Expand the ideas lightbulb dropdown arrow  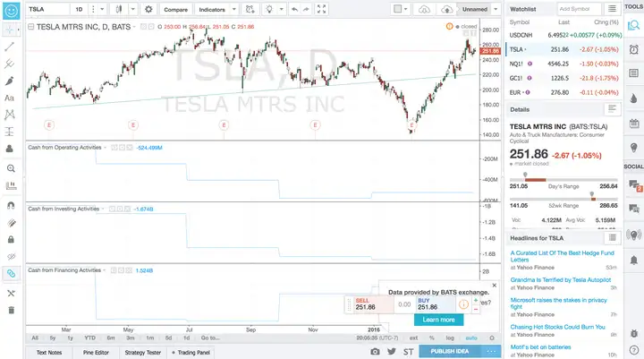coord(282,9)
